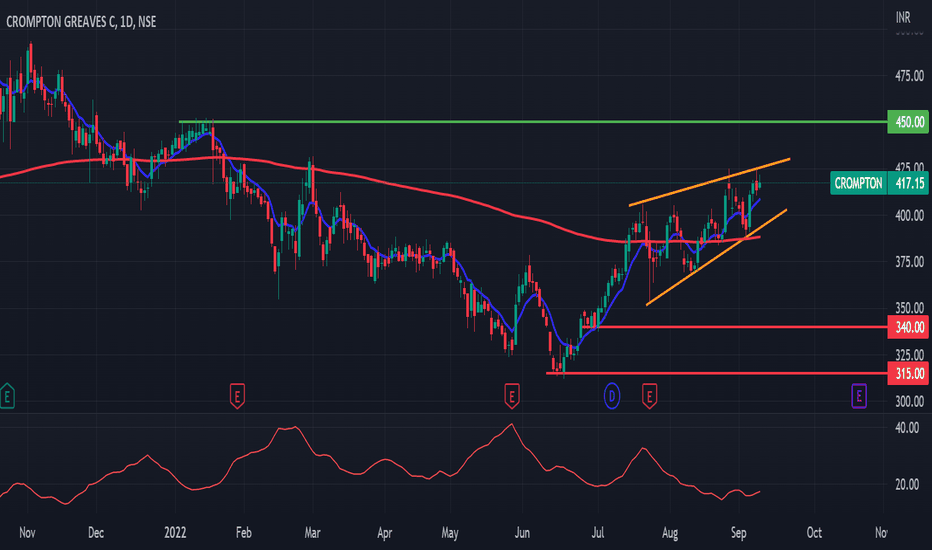
Task: Click the May label on time axis
Action: 450,533
